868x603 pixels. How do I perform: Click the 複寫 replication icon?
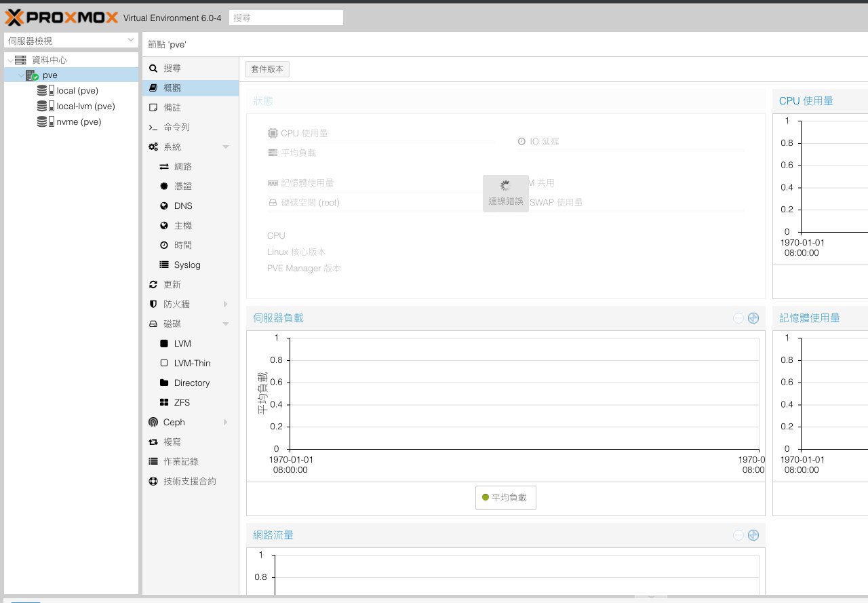tap(153, 442)
